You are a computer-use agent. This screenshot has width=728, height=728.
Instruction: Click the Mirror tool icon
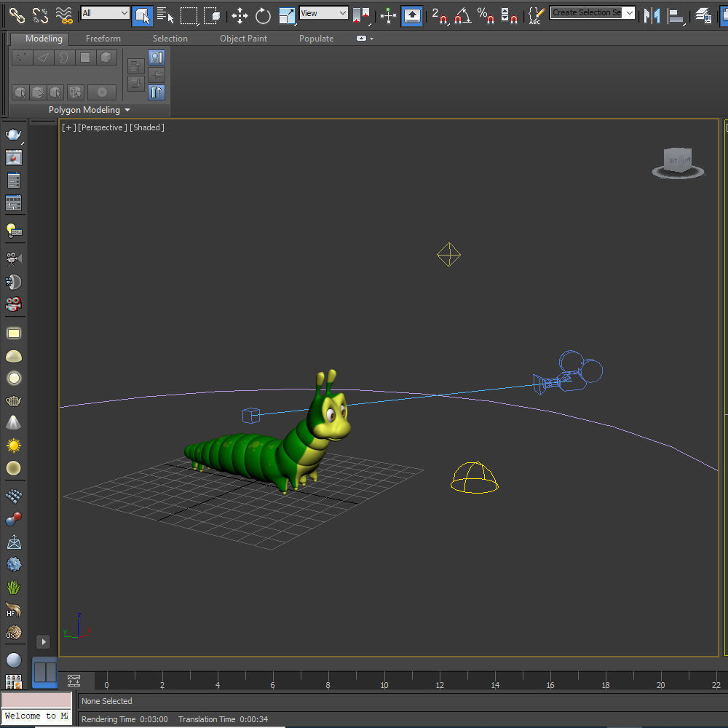tap(652, 16)
